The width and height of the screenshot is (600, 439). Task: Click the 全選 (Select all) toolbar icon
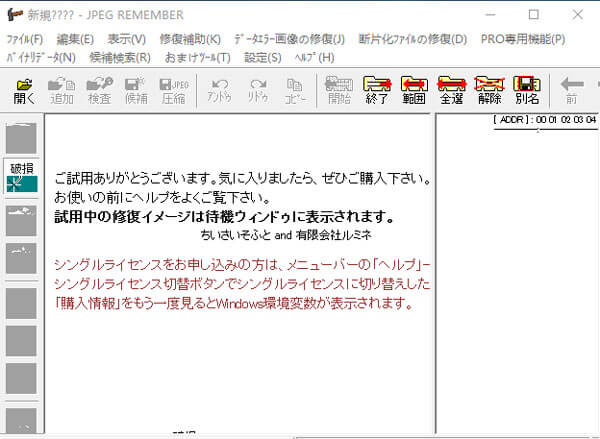[x=452, y=91]
